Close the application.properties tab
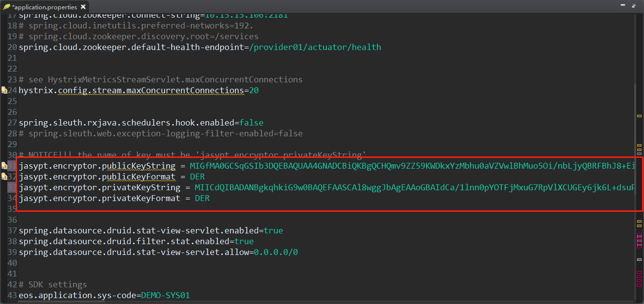 (x=83, y=7)
